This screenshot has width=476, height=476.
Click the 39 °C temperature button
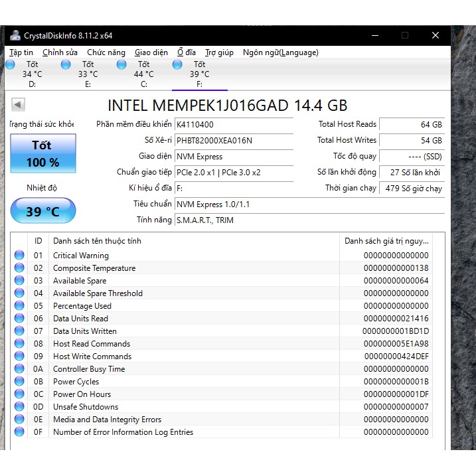(x=43, y=212)
